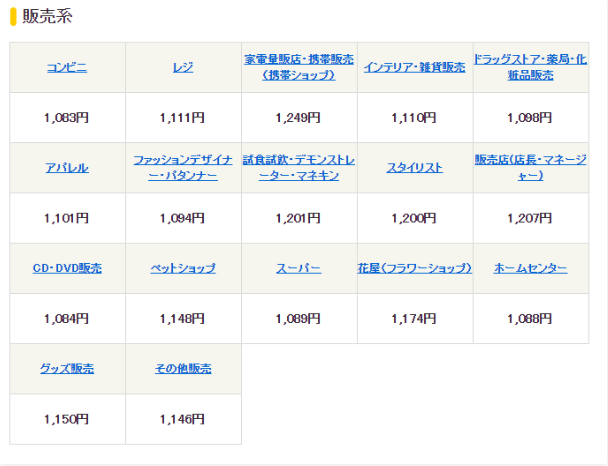Open the コンビニ job category link

(67, 68)
